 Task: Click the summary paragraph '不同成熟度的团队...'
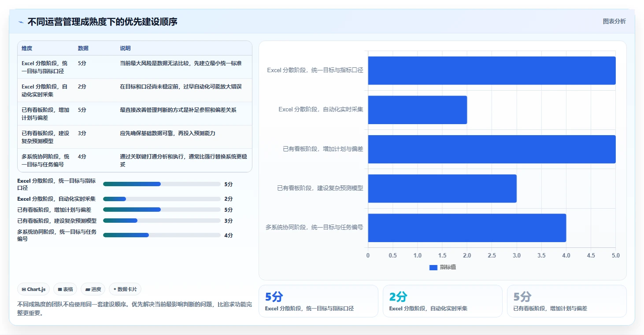(134, 308)
